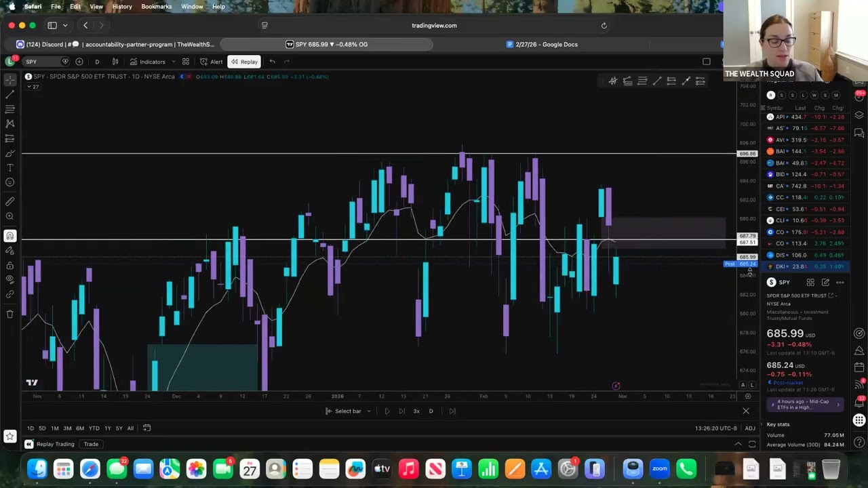Toggle magnet mode on left toolbar
The image size is (868, 488).
tap(10, 236)
